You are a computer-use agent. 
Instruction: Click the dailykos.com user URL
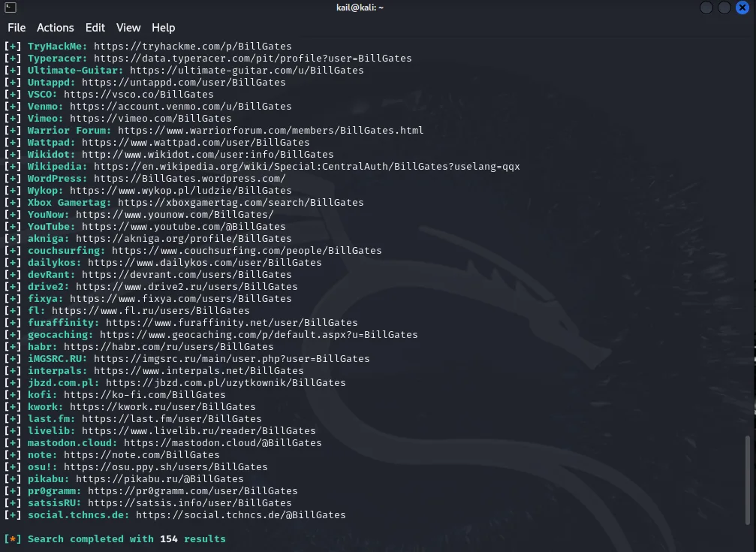(x=205, y=263)
